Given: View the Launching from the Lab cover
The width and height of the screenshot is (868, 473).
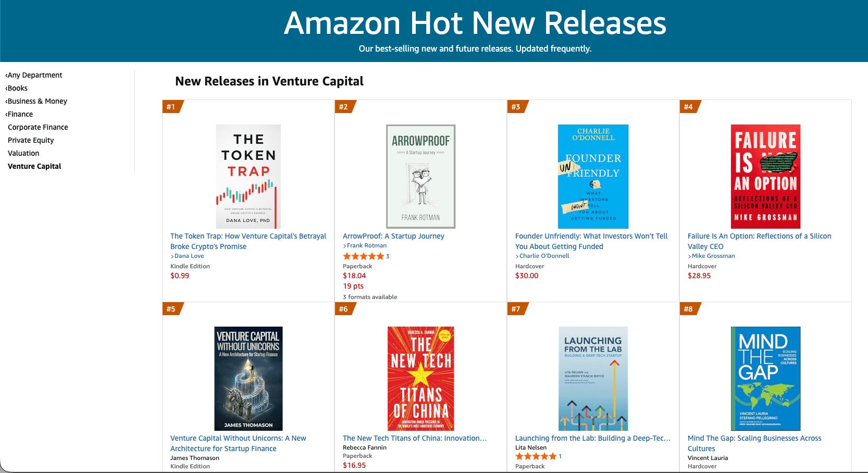Looking at the screenshot, I should pos(593,378).
